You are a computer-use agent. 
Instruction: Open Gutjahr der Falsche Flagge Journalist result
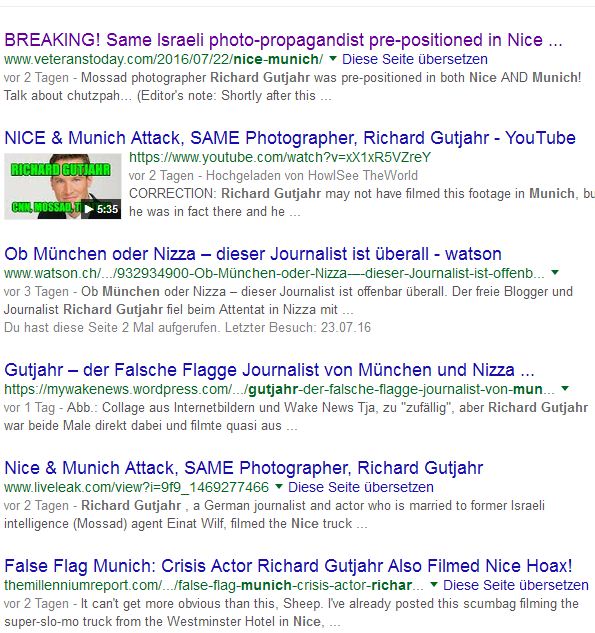(269, 370)
